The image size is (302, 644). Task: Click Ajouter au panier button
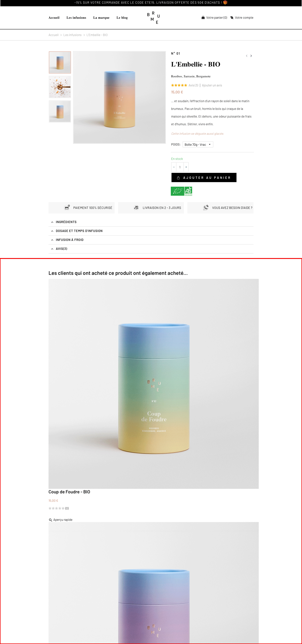coord(204,178)
